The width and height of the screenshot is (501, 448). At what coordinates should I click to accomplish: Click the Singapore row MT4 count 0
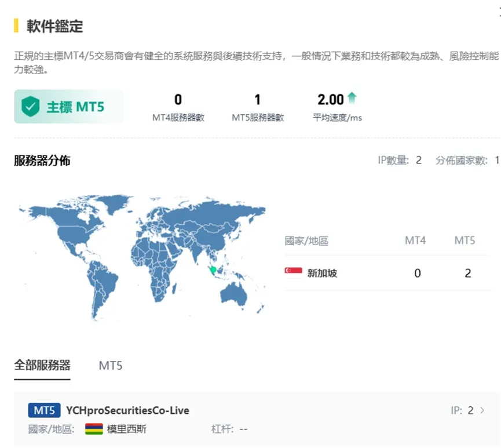point(417,273)
